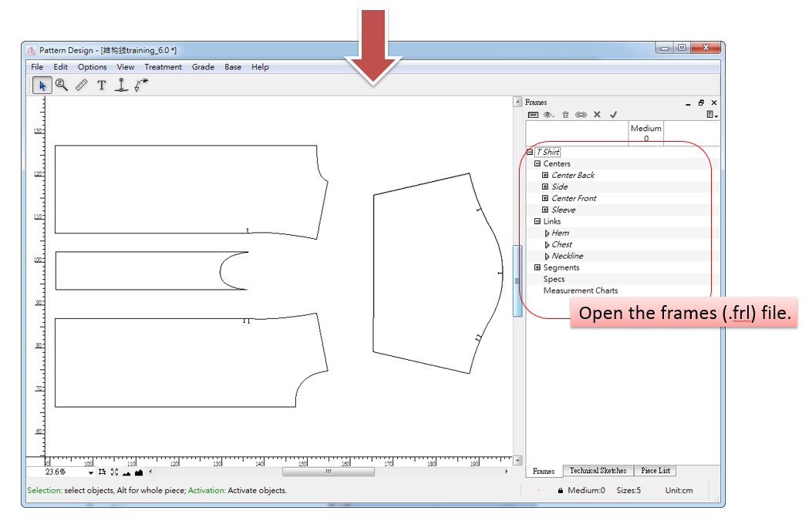Switch to the Technical Sketches tab
Viewport: 812px width, 524px height.
598,471
